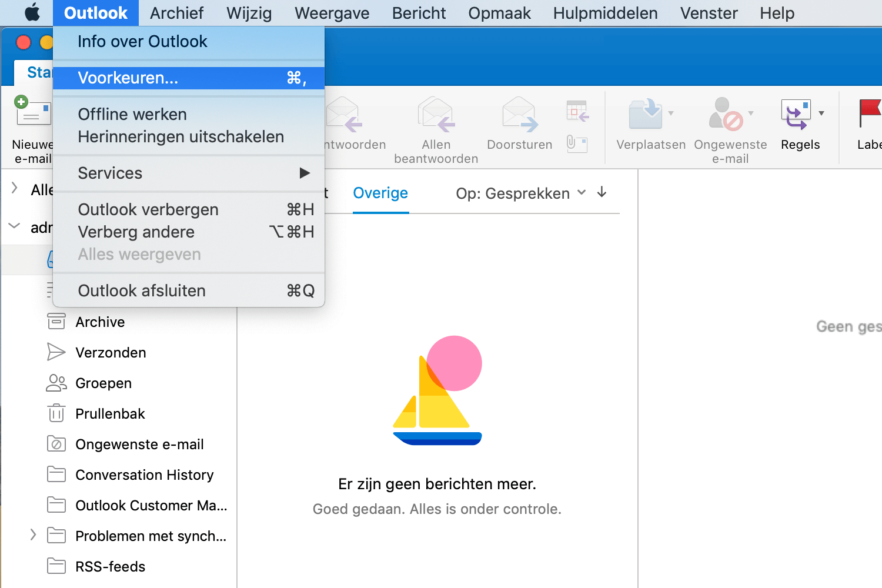Click the attachment paperclip icon

coord(577,143)
